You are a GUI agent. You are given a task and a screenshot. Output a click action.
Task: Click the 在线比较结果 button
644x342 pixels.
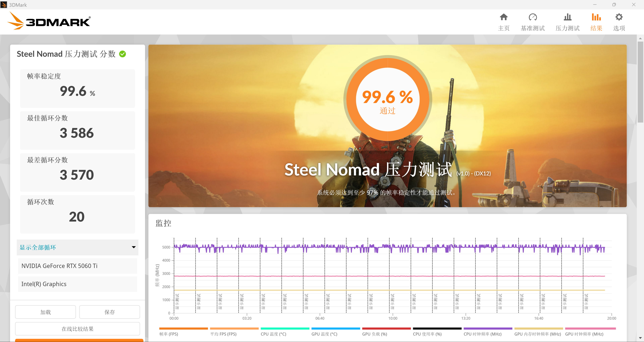coord(77,329)
